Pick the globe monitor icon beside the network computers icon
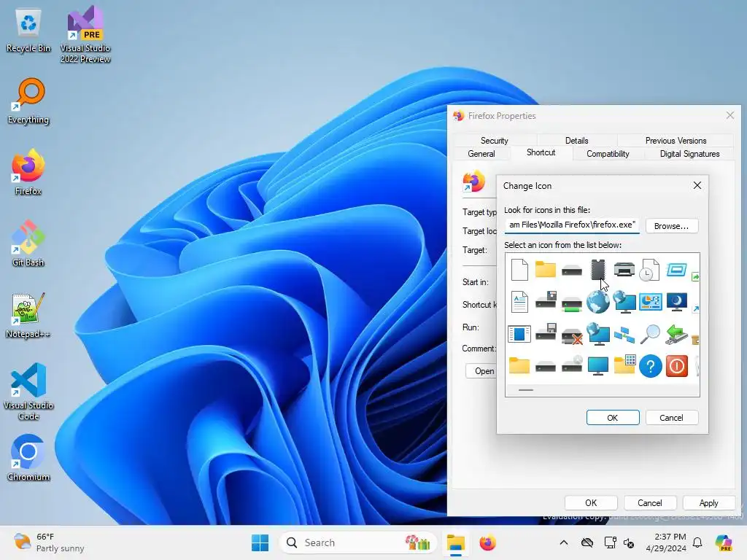Screen dimensions: 747x560 point(598,333)
